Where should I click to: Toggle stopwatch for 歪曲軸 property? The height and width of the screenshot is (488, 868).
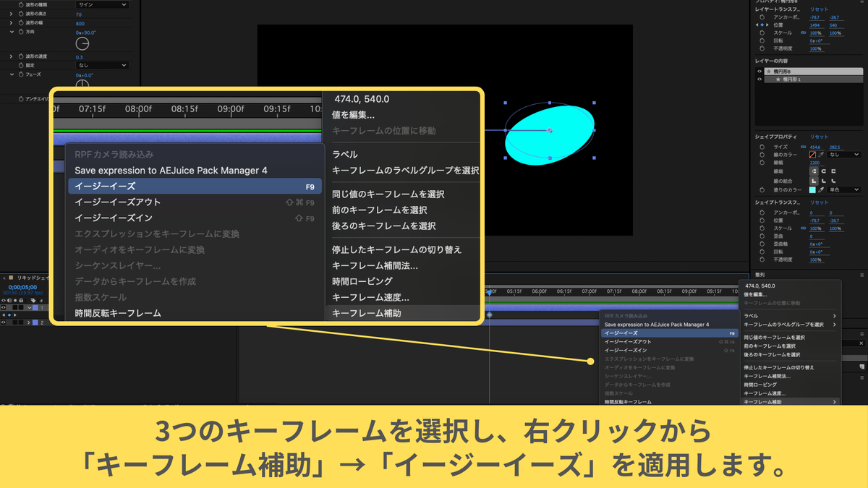pos(762,244)
